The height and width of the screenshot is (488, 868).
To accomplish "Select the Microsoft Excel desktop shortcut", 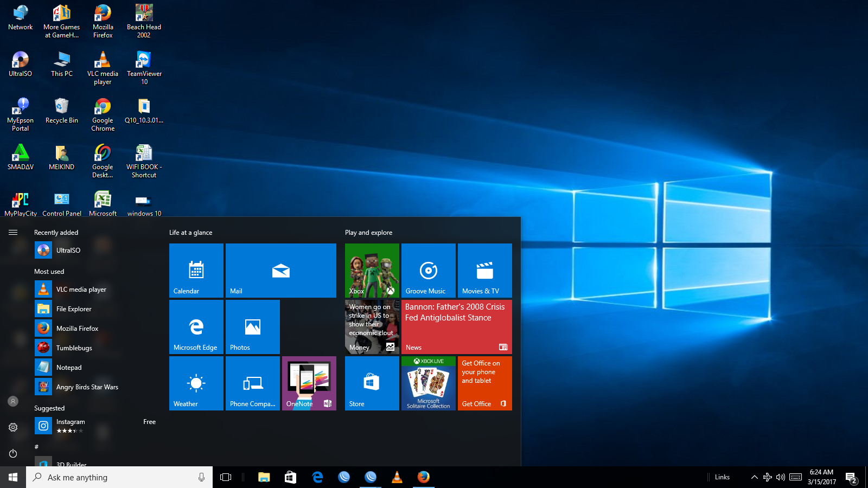I will tap(103, 204).
